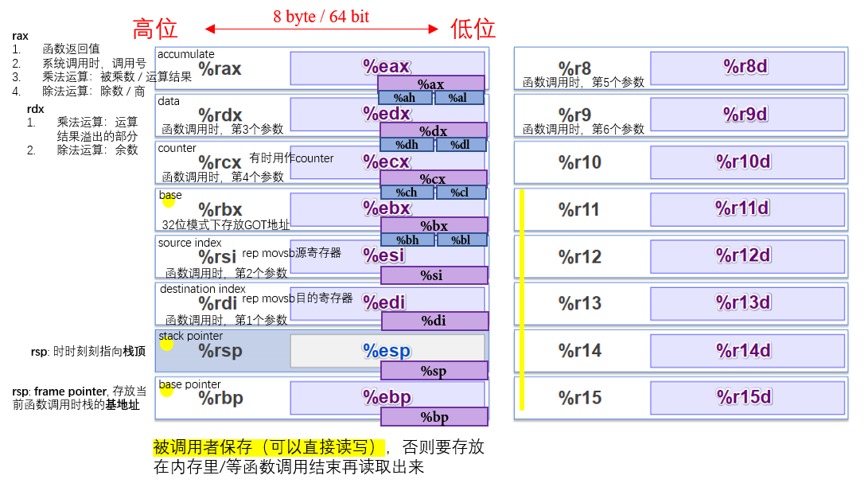
Task: Click the %ah high-byte box
Action: [405, 97]
